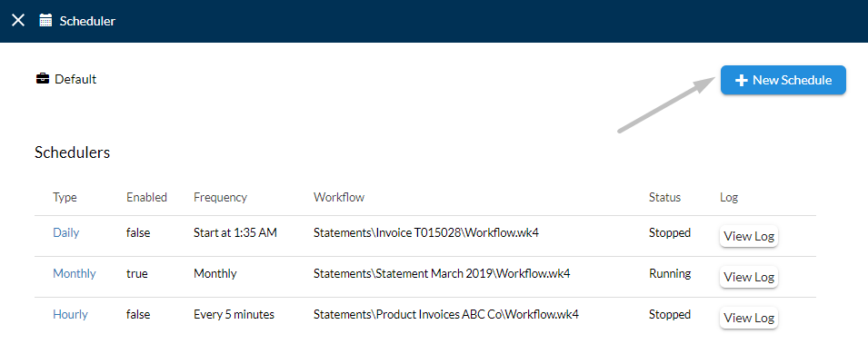The width and height of the screenshot is (868, 344).
Task: Click the Schedulers heading
Action: (x=72, y=152)
